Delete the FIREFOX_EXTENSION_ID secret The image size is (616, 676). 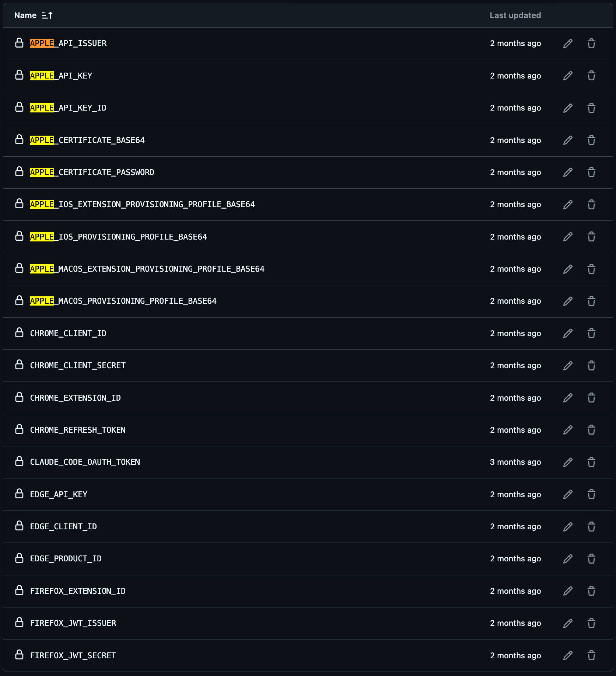[x=591, y=591]
